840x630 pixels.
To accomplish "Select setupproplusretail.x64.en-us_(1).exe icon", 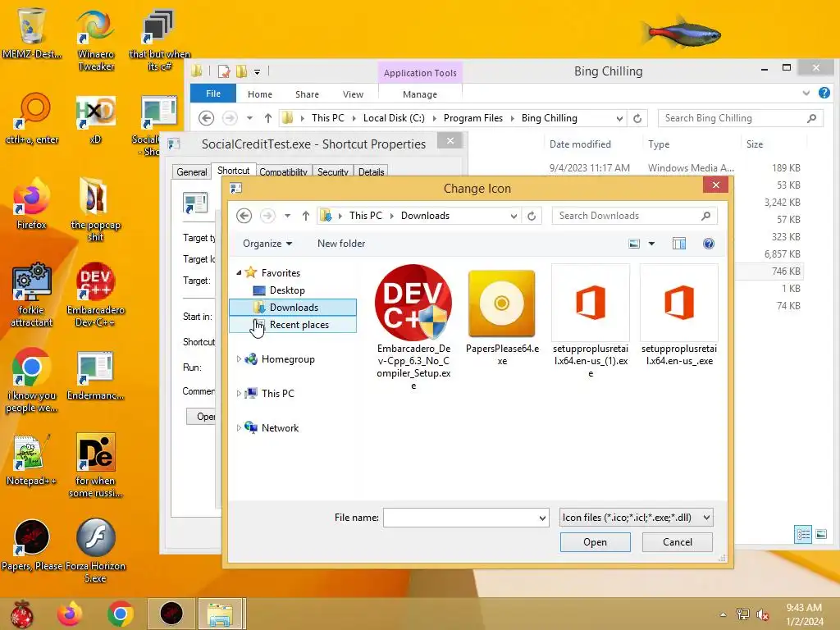I will [591, 303].
